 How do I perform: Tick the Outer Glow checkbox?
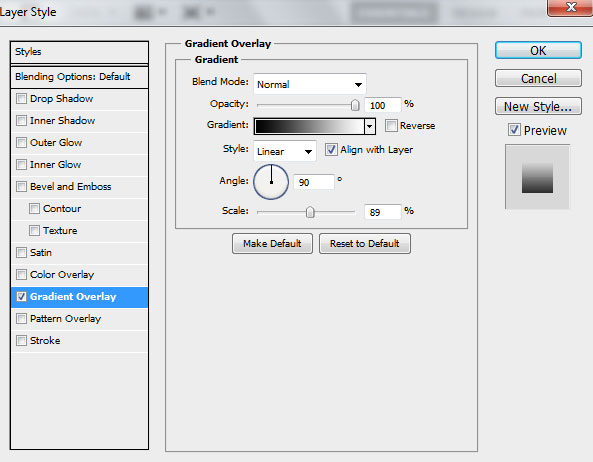click(x=22, y=143)
